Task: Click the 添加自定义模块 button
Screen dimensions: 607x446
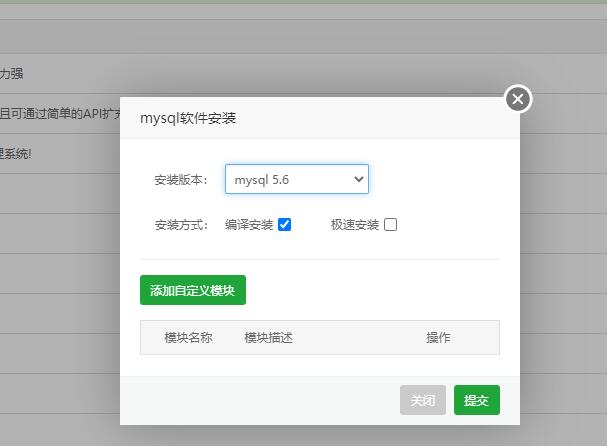Action: pyautogui.click(x=193, y=290)
